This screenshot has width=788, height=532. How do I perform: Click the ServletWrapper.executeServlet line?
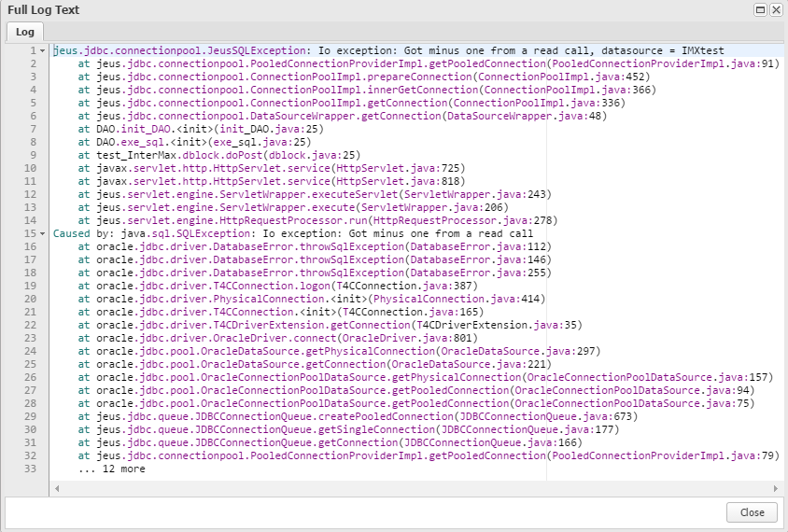coord(315,194)
